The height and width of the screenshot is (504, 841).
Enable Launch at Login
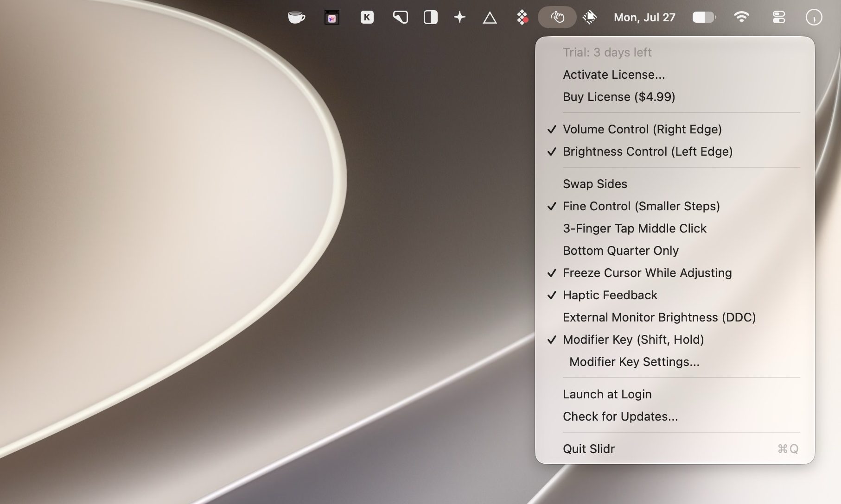[675, 394]
